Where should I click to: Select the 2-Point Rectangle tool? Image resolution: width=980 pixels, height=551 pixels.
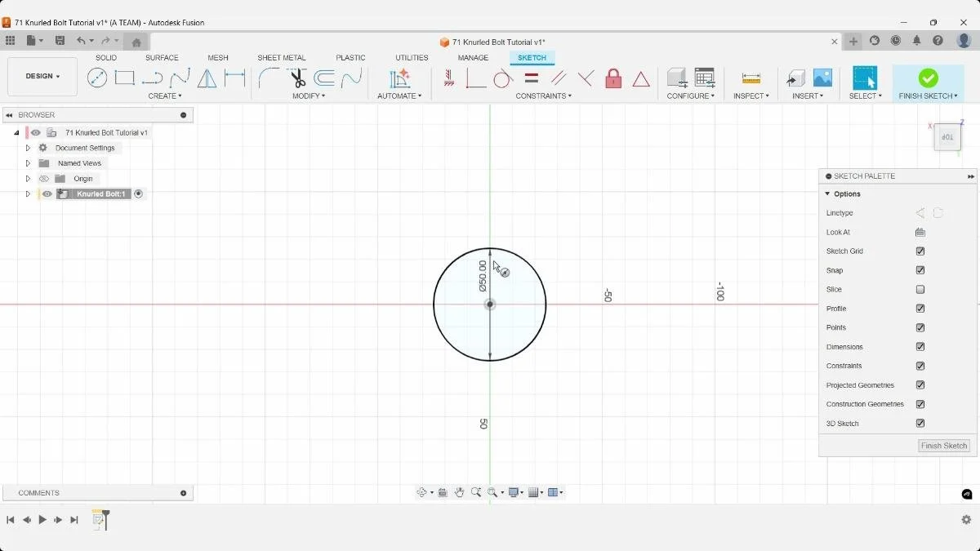(124, 78)
